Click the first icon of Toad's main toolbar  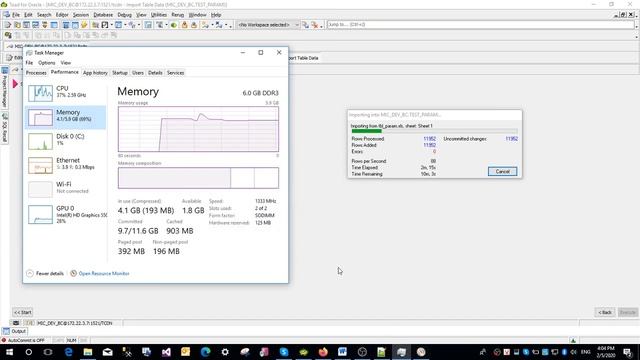pyautogui.click(x=7, y=25)
